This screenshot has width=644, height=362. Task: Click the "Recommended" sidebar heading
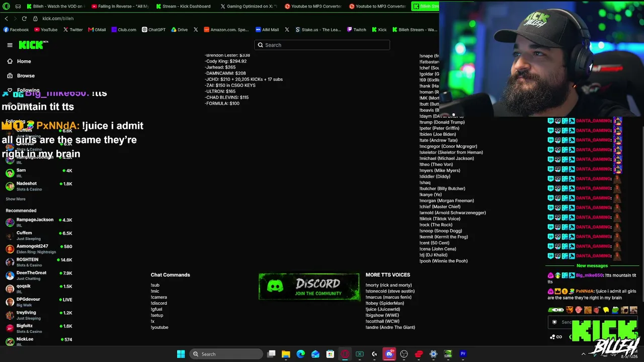click(x=21, y=211)
